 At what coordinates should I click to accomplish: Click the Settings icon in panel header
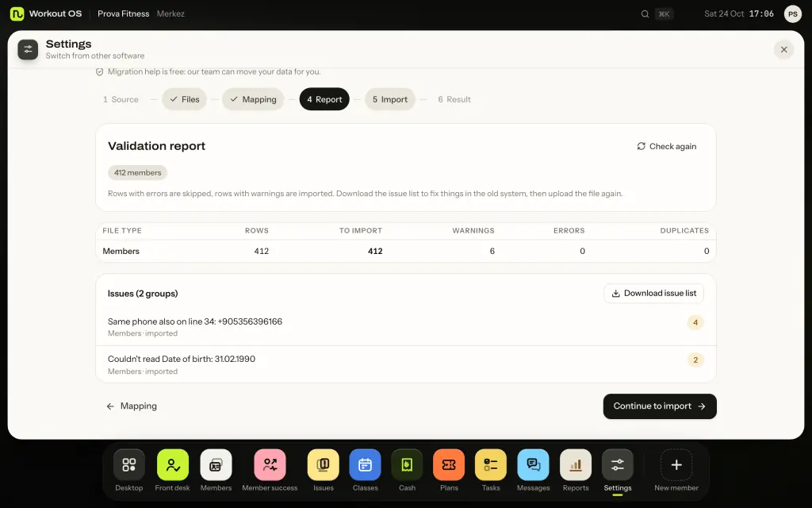pos(28,49)
